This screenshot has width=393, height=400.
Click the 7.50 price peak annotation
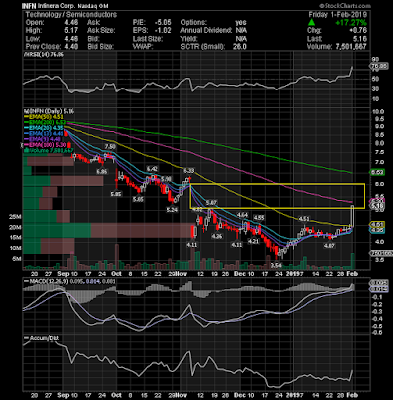click(x=110, y=147)
